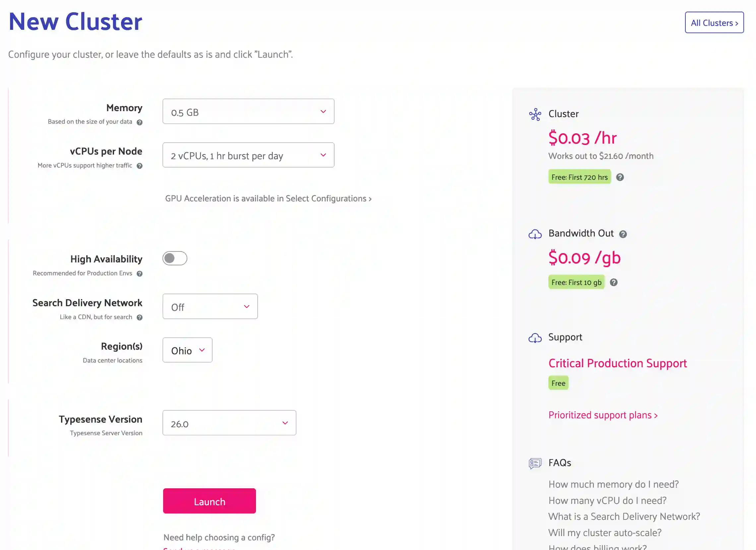Click the help icon near Search Delivery Network

coord(139,317)
